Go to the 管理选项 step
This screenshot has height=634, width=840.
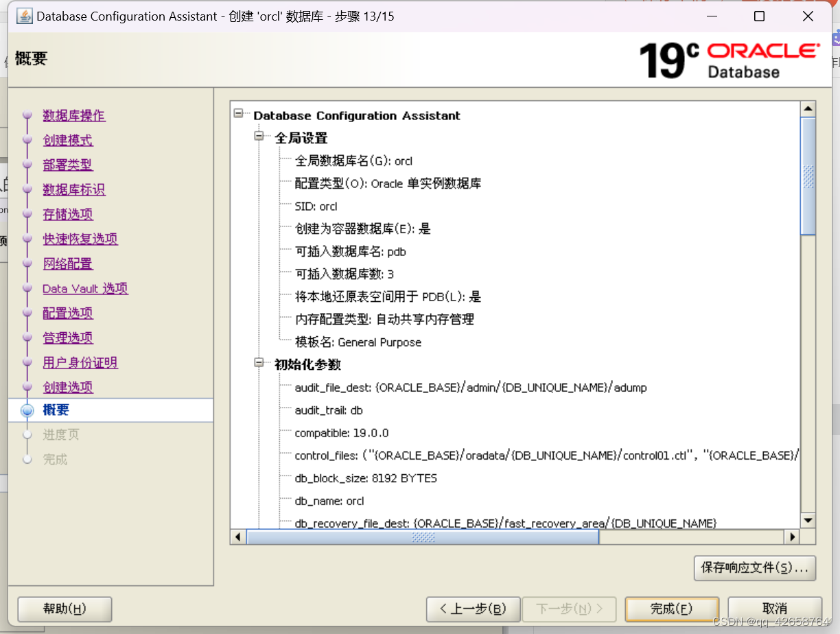tap(68, 338)
